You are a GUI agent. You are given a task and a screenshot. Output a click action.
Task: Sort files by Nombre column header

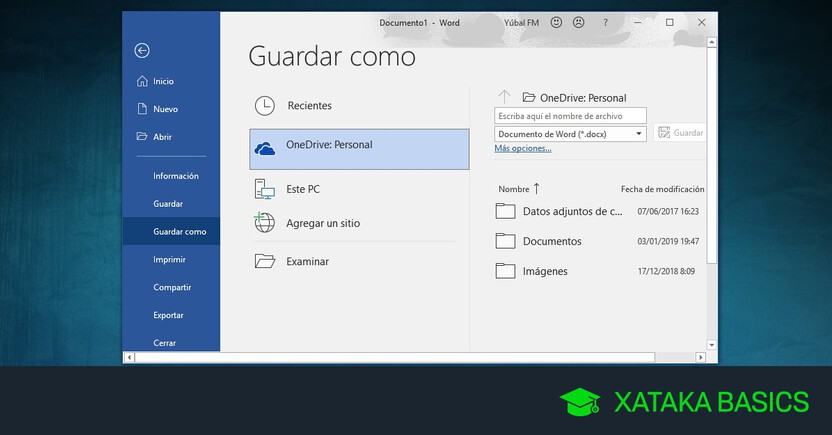click(514, 189)
